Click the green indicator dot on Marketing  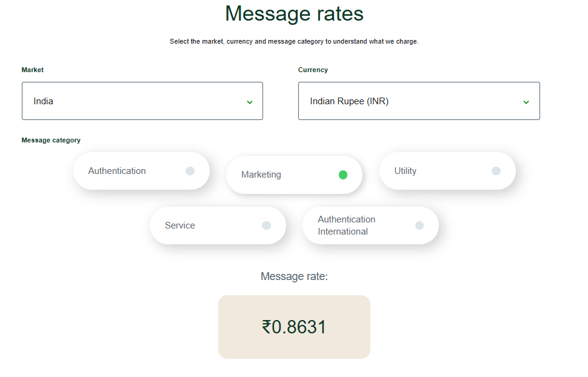343,175
